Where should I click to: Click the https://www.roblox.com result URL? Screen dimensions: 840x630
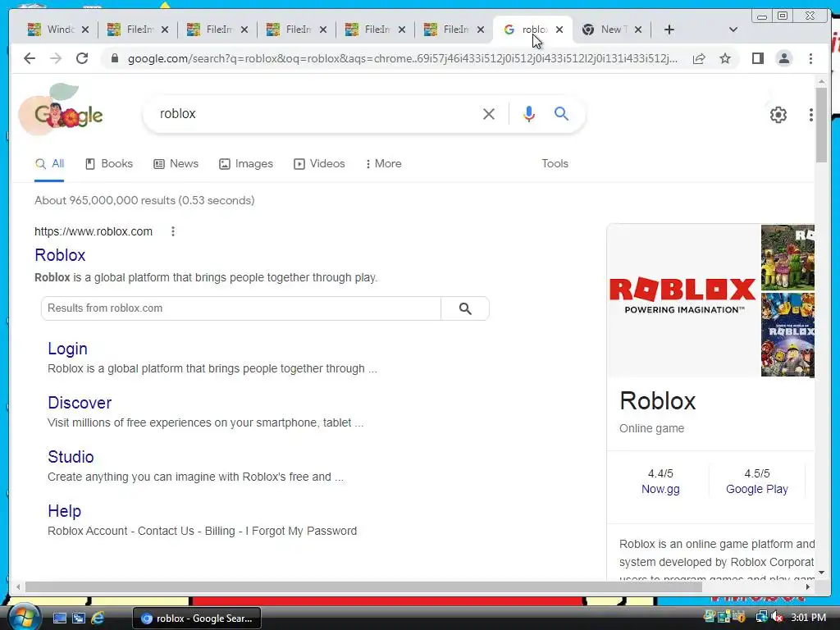pos(94,231)
